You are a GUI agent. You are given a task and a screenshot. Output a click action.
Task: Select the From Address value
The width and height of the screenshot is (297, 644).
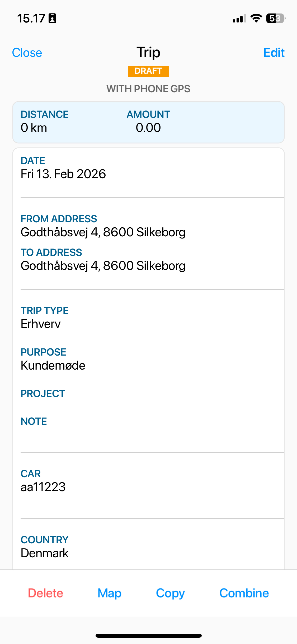coord(103,232)
